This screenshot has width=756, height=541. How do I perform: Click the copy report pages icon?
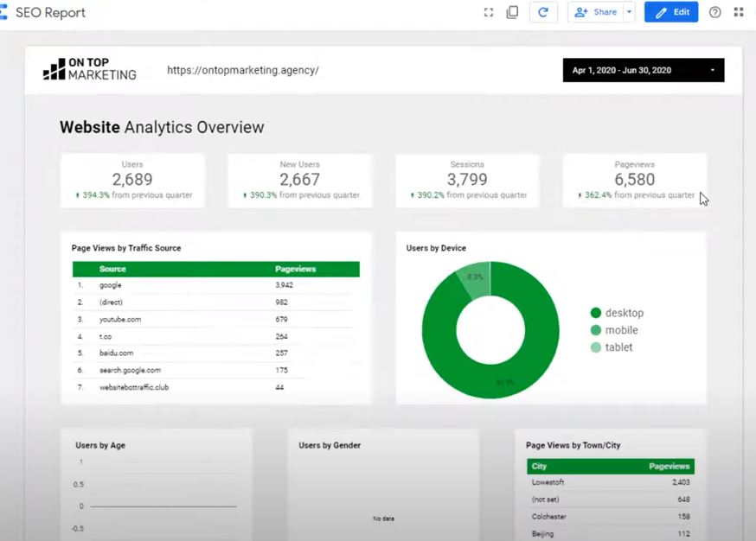tap(513, 12)
